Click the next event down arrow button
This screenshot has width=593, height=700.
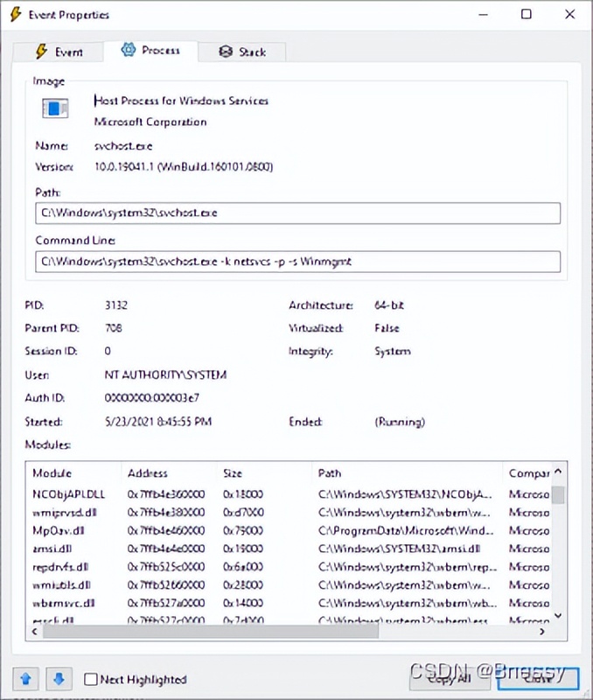(59, 678)
